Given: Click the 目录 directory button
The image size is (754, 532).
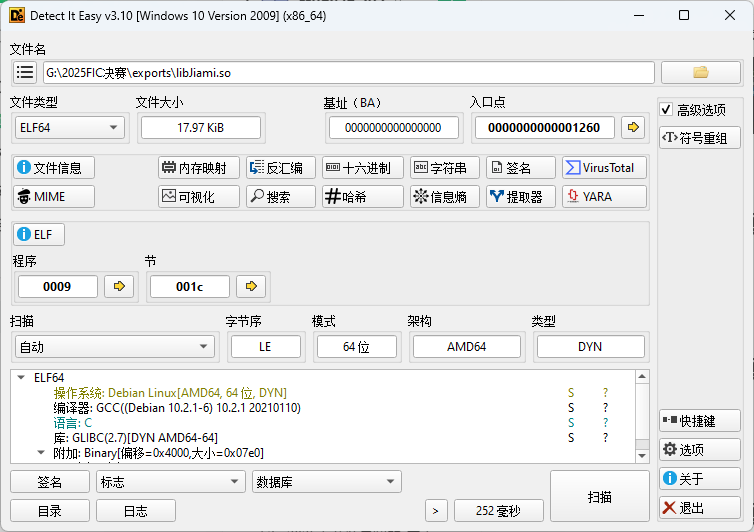Looking at the screenshot, I should [50, 510].
